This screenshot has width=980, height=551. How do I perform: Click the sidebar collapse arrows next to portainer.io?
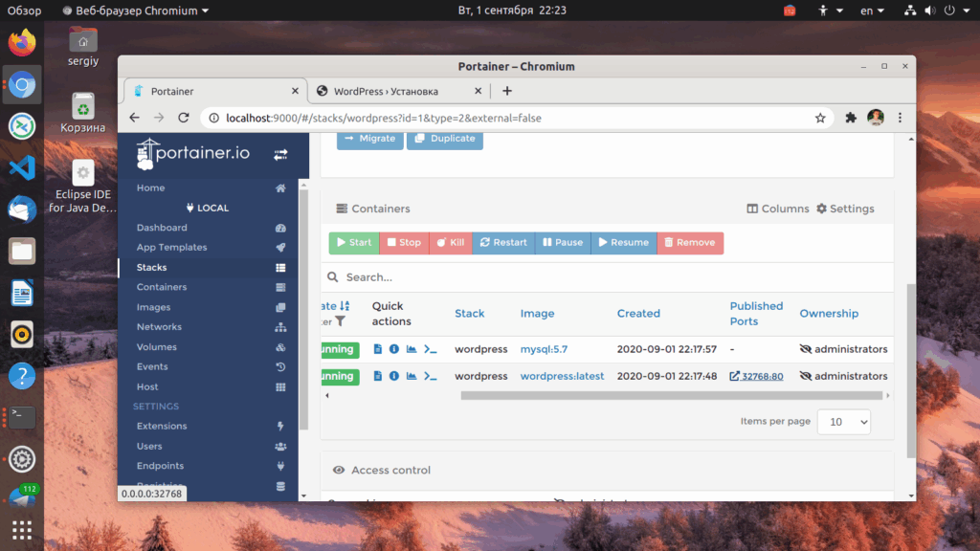pyautogui.click(x=280, y=154)
